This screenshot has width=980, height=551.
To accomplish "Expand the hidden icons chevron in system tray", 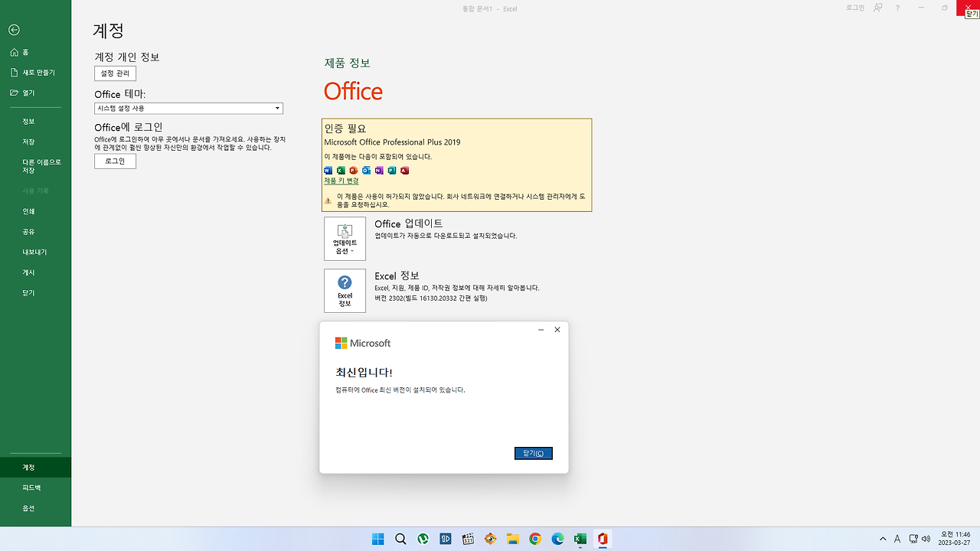I will click(x=884, y=539).
